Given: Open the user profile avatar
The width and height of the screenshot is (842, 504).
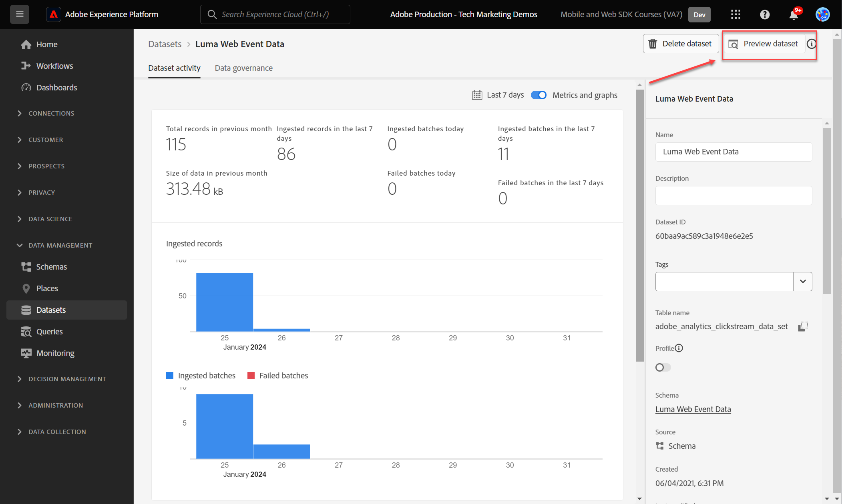Looking at the screenshot, I should coord(822,14).
